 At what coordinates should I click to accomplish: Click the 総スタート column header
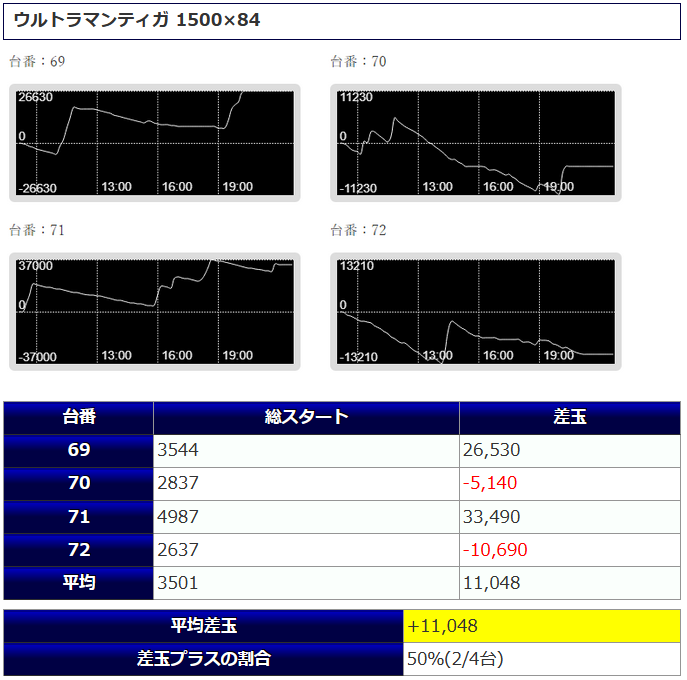(306, 418)
